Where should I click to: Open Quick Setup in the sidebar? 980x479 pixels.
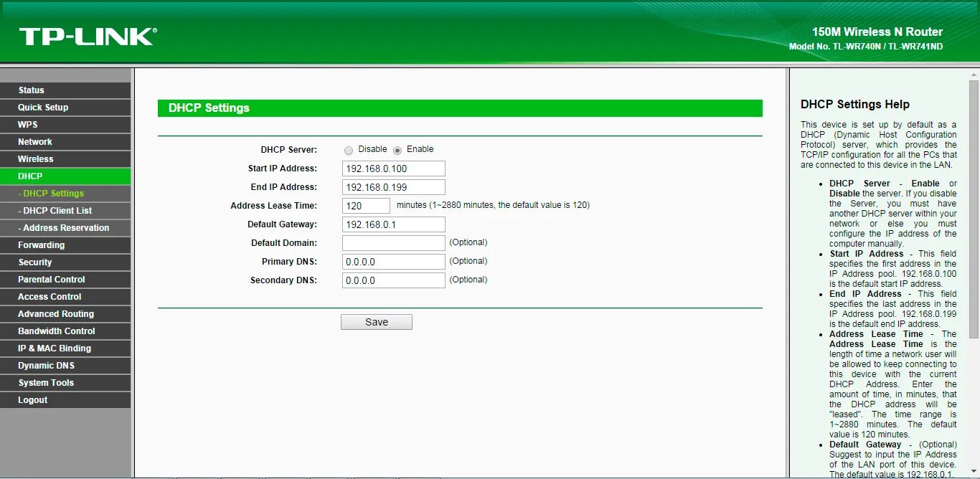click(x=65, y=108)
